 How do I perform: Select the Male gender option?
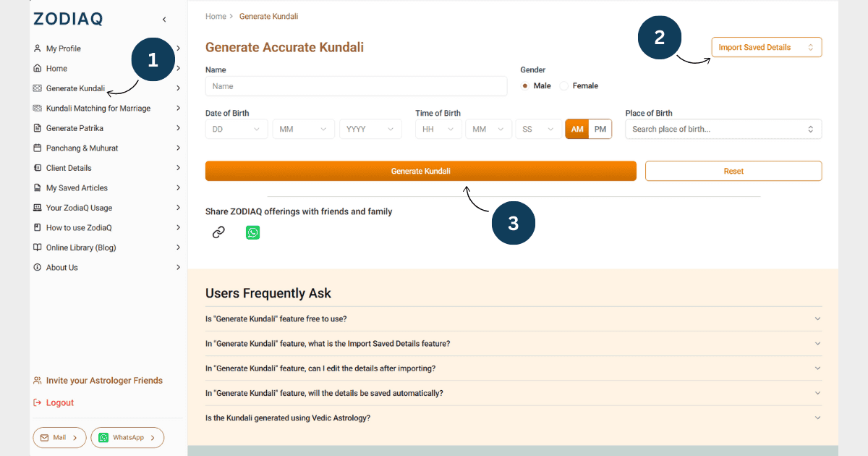(525, 85)
